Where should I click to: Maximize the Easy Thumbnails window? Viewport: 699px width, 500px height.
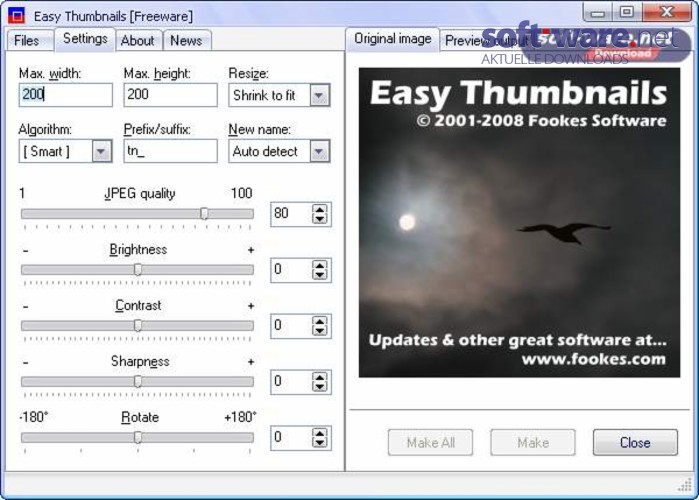click(x=627, y=12)
